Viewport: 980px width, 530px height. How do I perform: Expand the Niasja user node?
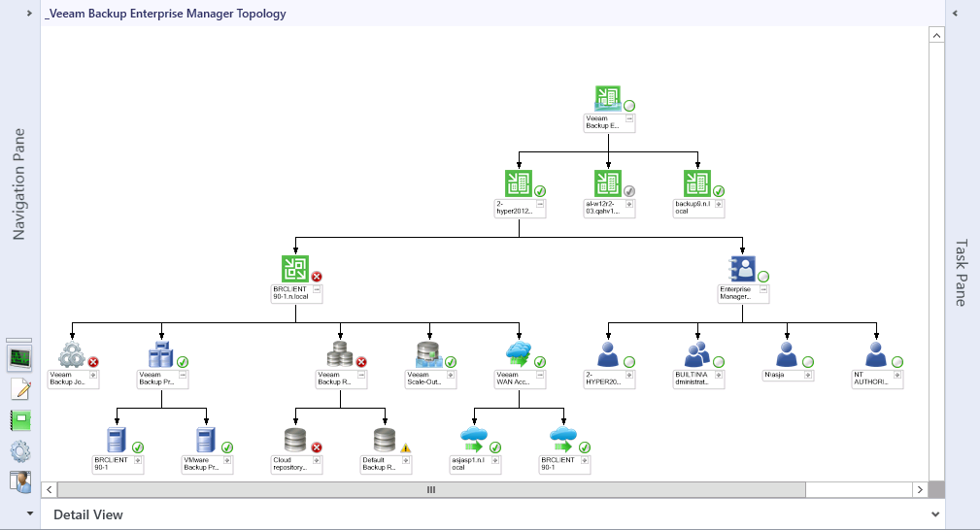coord(808,375)
